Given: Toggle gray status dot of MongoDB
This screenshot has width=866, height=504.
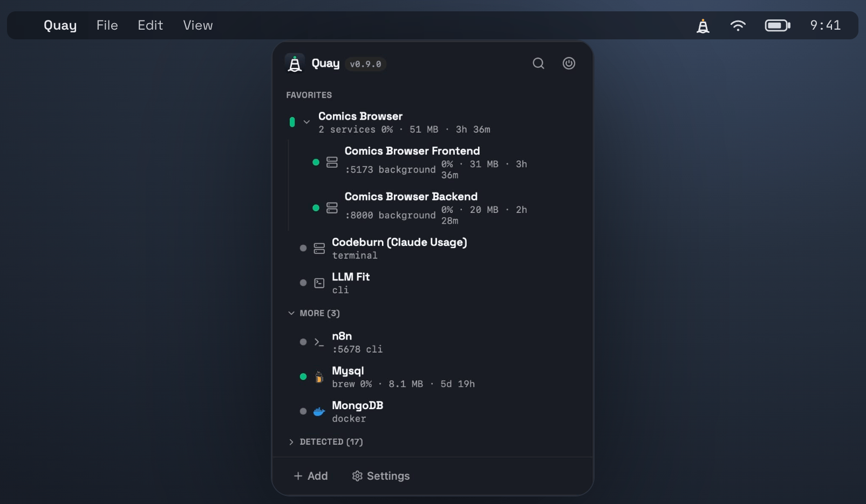Looking at the screenshot, I should [303, 411].
